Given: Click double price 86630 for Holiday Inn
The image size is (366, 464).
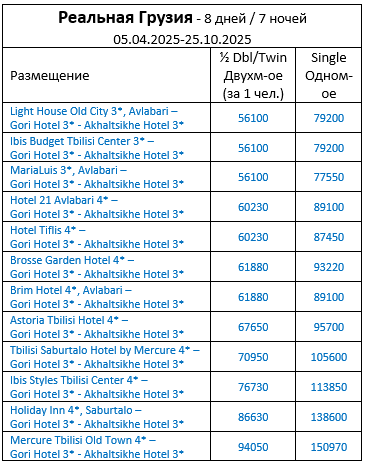Looking at the screenshot, I should pos(253,417).
